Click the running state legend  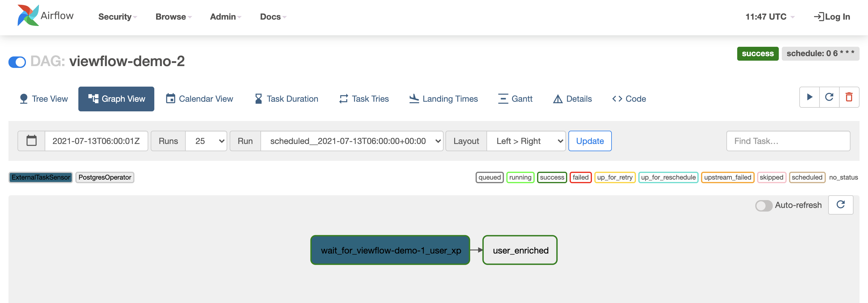tap(520, 177)
